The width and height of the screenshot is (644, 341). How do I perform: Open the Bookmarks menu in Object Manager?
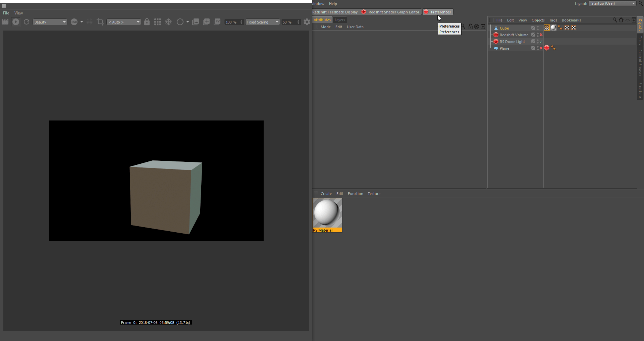(571, 20)
